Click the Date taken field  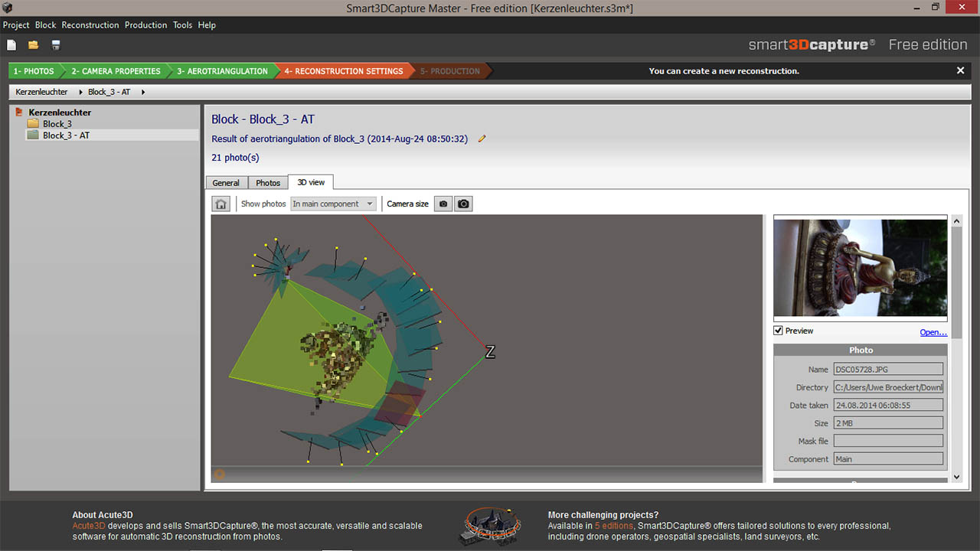pos(888,405)
